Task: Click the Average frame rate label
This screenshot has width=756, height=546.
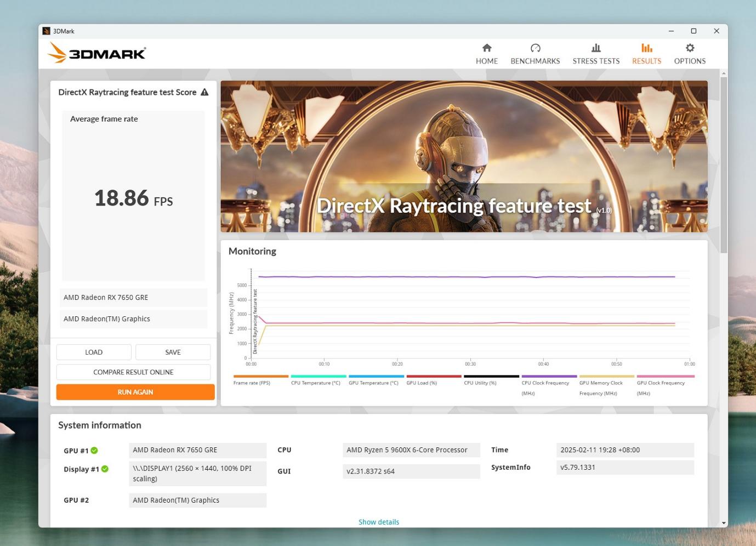Action: (104, 119)
